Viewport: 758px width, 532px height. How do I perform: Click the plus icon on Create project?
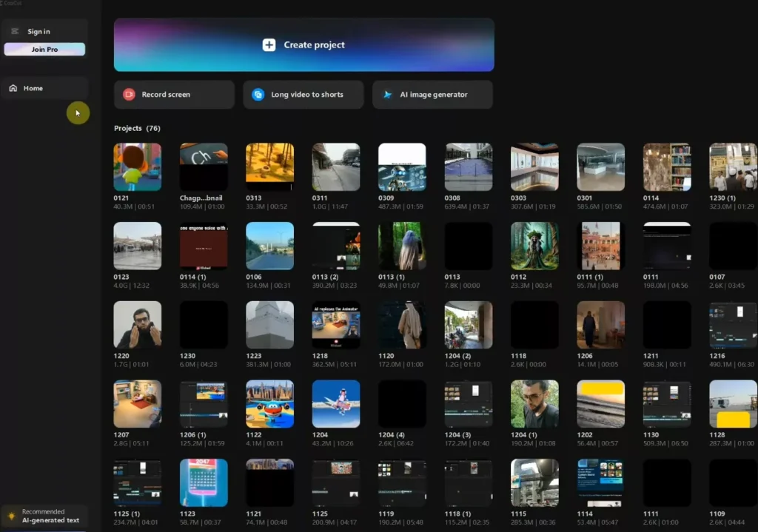[269, 45]
